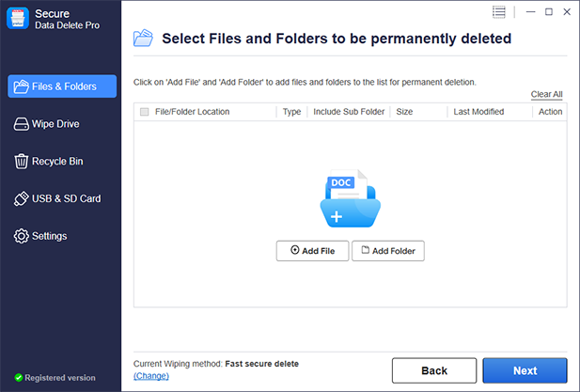The width and height of the screenshot is (580, 392).
Task: Click the Size column header
Action: pos(404,112)
